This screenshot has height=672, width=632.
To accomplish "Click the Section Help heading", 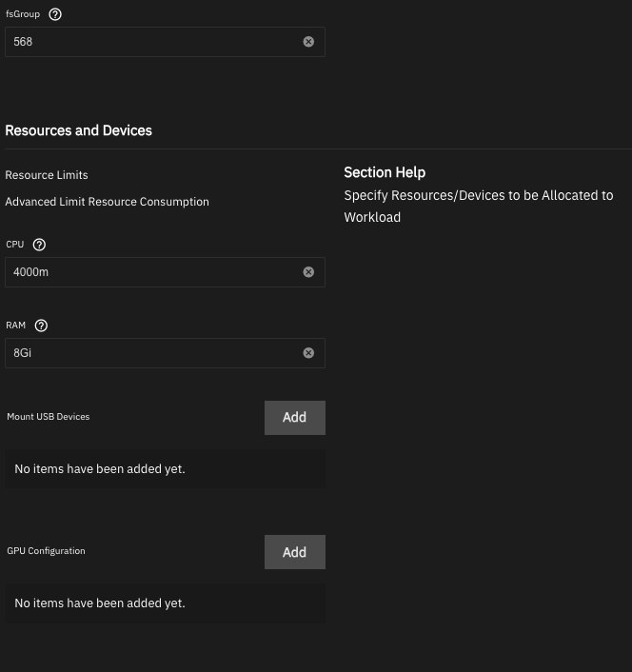I will point(385,172).
